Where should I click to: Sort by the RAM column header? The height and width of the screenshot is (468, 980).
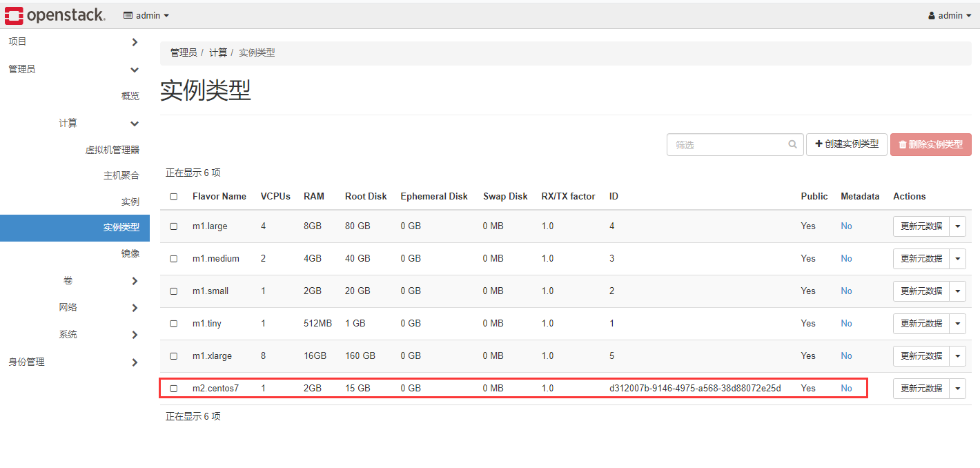click(x=314, y=197)
